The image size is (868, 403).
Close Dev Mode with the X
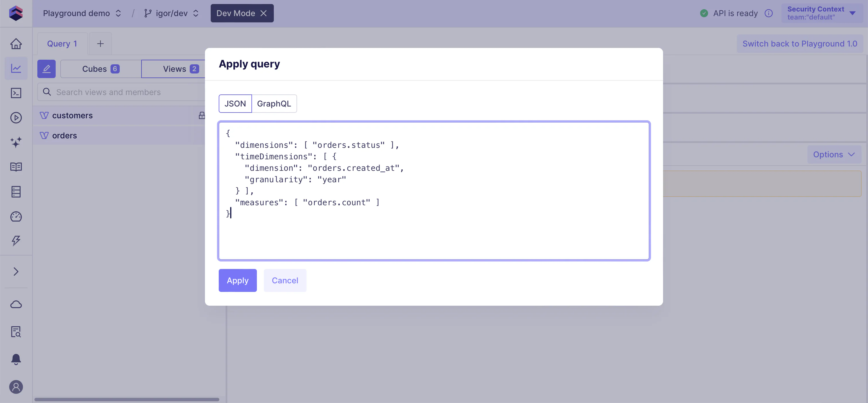(x=264, y=13)
